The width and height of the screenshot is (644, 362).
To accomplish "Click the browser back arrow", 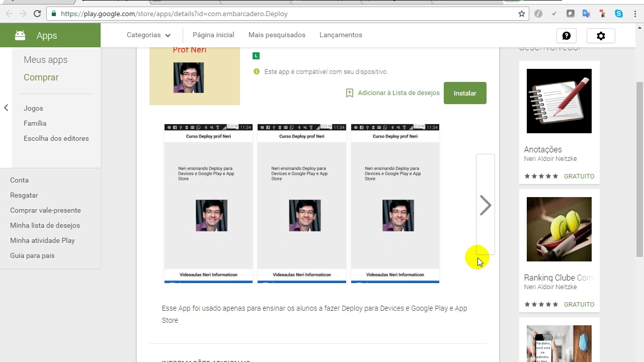I will pyautogui.click(x=9, y=14).
